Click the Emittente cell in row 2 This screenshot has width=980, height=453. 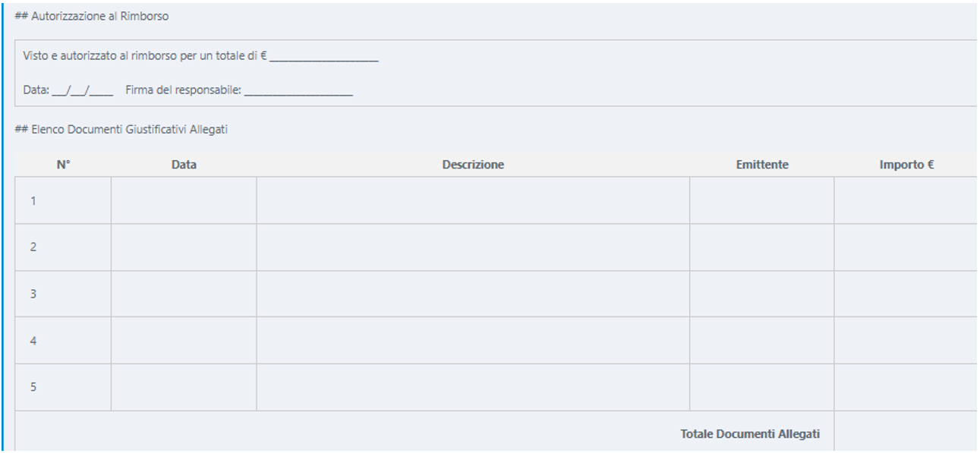pyautogui.click(x=761, y=247)
